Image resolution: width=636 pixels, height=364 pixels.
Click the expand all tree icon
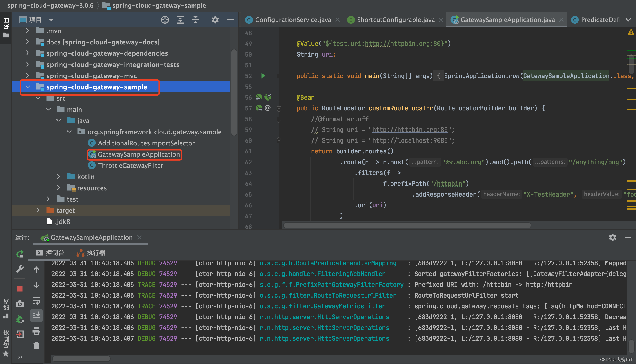tap(180, 20)
